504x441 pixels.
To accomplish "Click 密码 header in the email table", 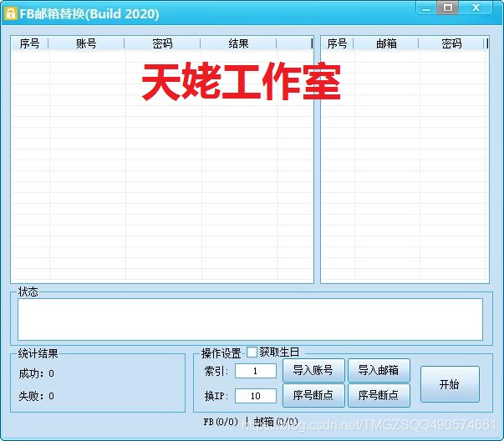I will click(x=451, y=43).
